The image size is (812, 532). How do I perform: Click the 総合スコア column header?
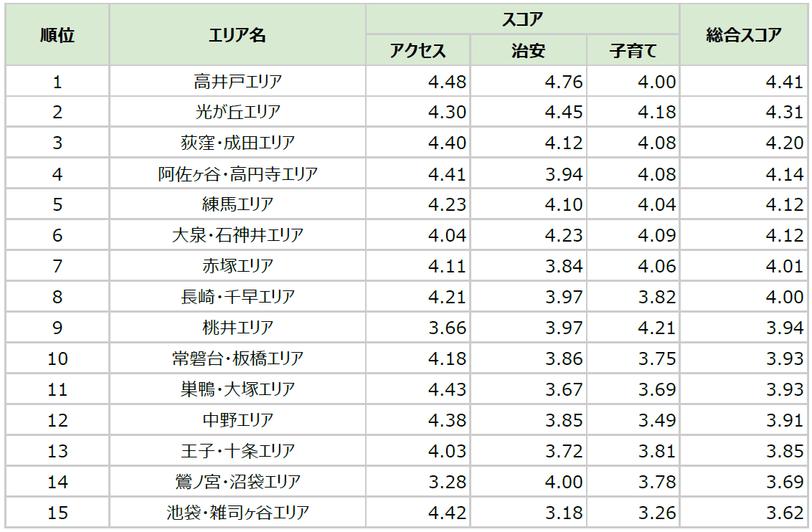tap(743, 35)
